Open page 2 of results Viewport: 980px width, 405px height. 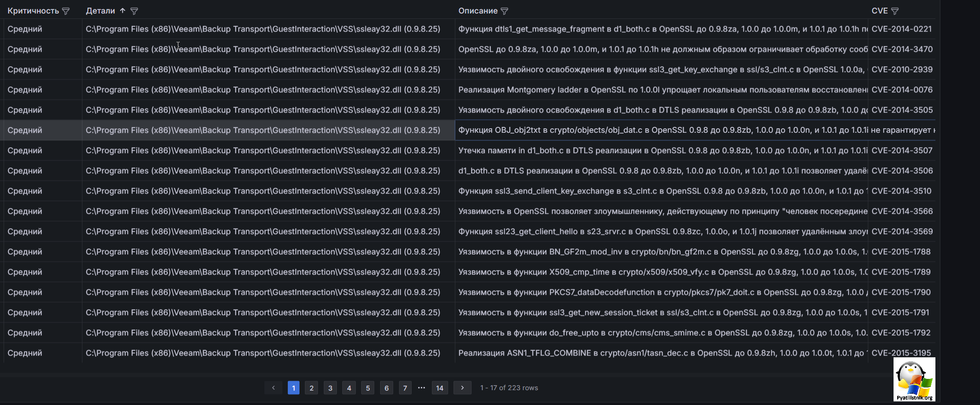[311, 388]
